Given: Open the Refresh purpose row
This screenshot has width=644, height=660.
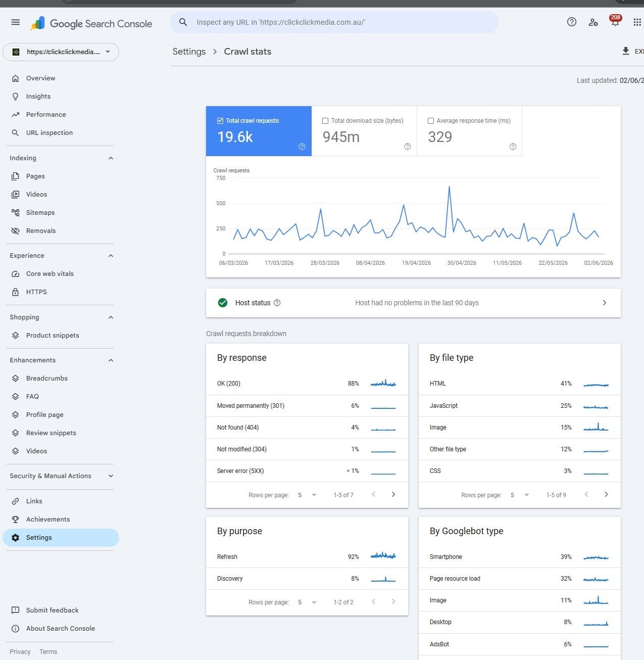Looking at the screenshot, I should click(x=307, y=557).
